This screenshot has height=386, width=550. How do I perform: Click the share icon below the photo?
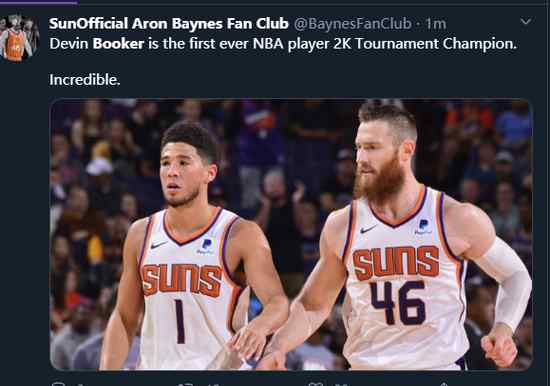pyautogui.click(x=444, y=384)
